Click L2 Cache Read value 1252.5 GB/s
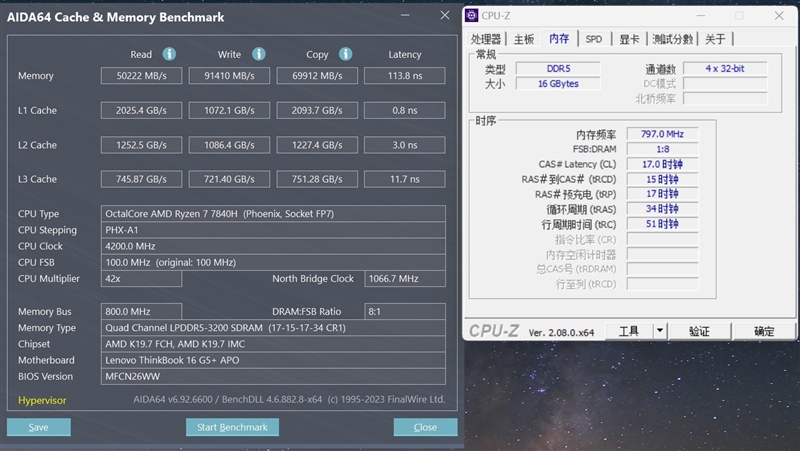This screenshot has width=800, height=451. click(141, 145)
